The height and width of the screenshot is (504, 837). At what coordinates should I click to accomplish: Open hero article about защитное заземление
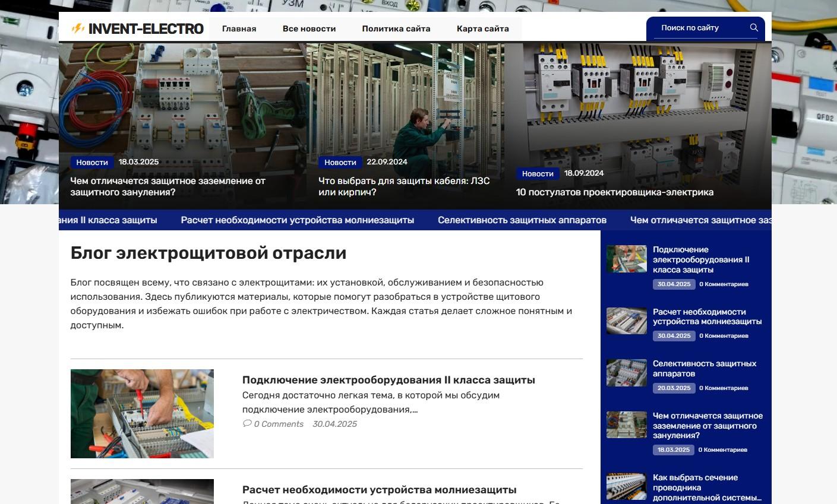[x=168, y=186]
